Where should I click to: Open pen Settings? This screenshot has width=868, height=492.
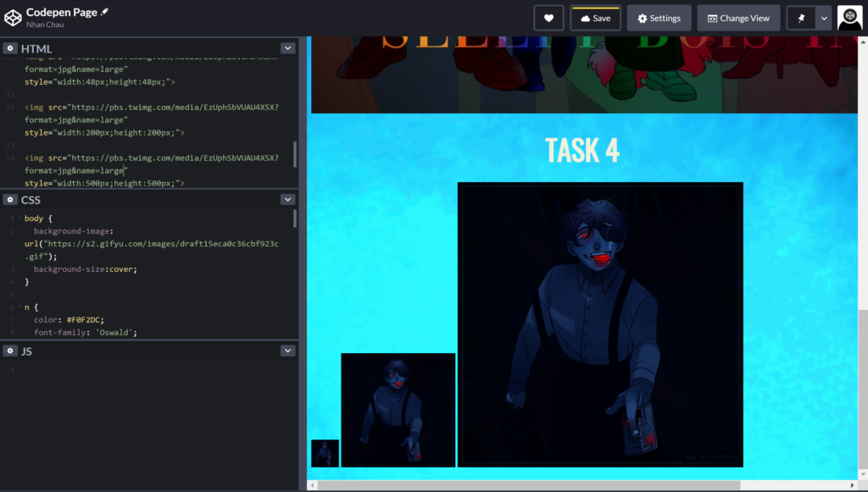click(659, 18)
